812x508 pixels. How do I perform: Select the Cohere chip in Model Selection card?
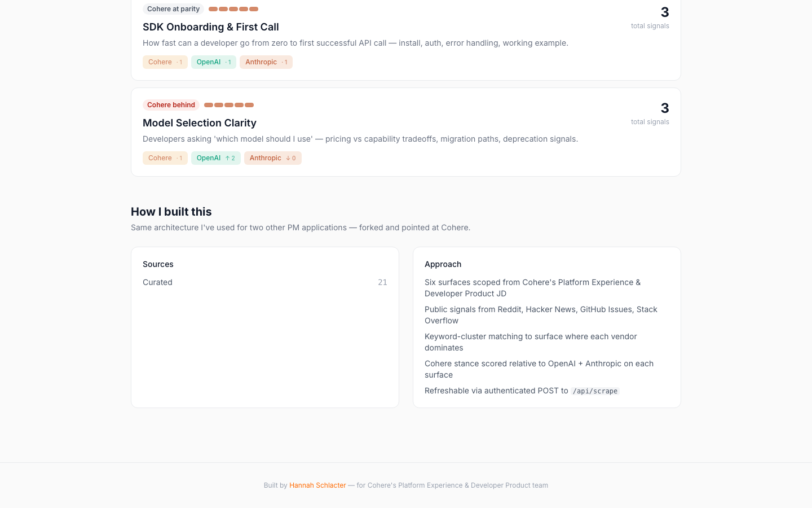click(165, 158)
